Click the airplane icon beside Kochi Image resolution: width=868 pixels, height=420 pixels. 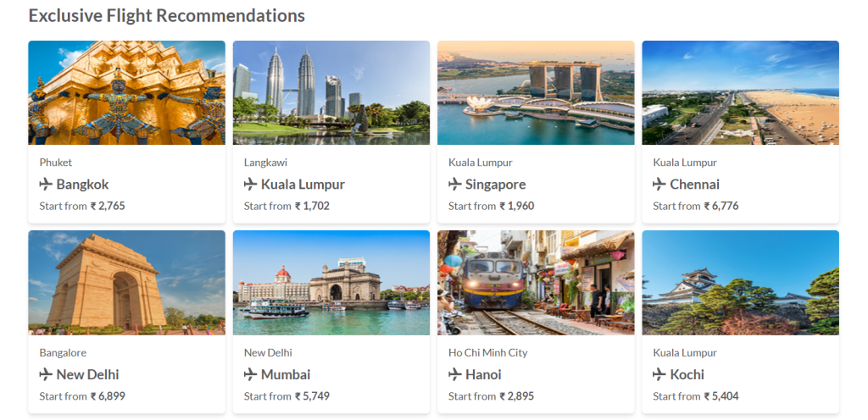659,374
